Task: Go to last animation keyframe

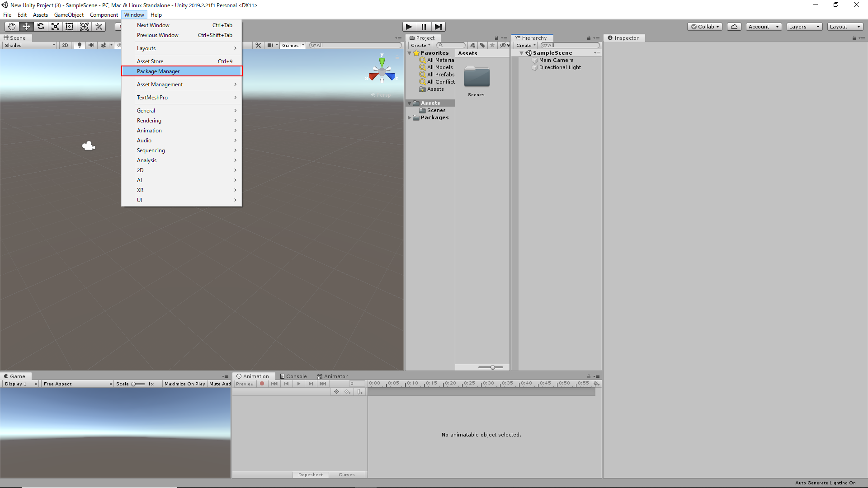Action: click(x=323, y=384)
